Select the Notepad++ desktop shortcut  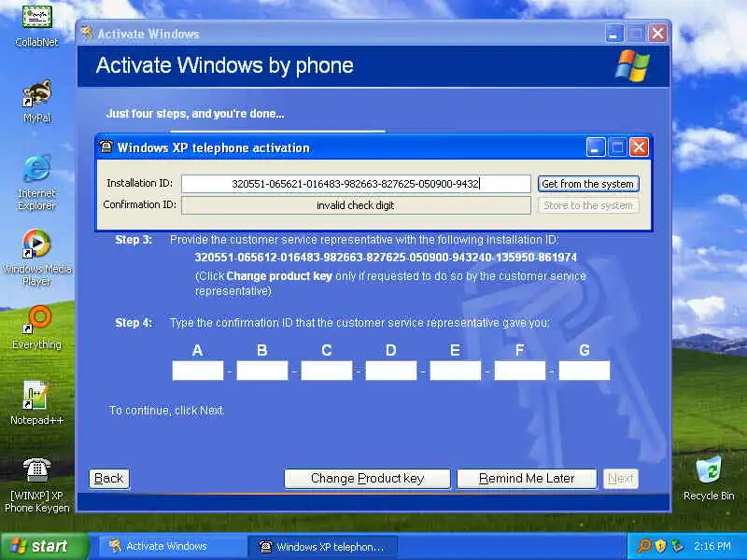[36, 403]
